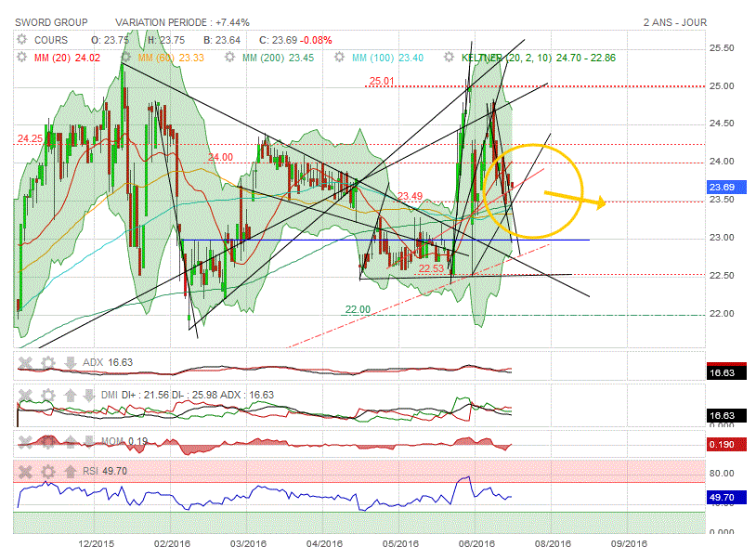
Task: Remove the RSI indicator panel
Action: [25, 472]
